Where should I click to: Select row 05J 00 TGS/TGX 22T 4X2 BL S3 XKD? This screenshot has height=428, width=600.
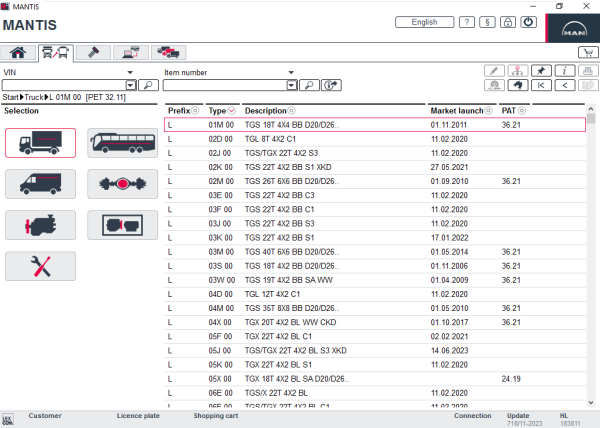pyautogui.click(x=375, y=350)
